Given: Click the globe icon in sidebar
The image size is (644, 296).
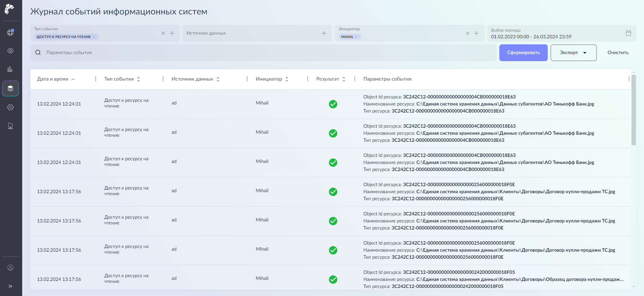Looking at the screenshot, I should [10, 33].
